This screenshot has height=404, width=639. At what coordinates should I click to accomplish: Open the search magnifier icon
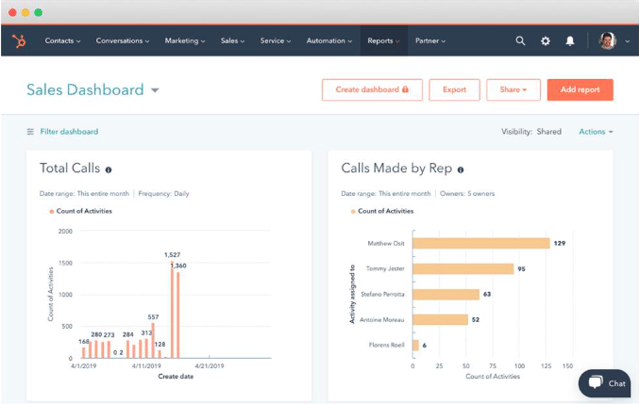click(520, 41)
